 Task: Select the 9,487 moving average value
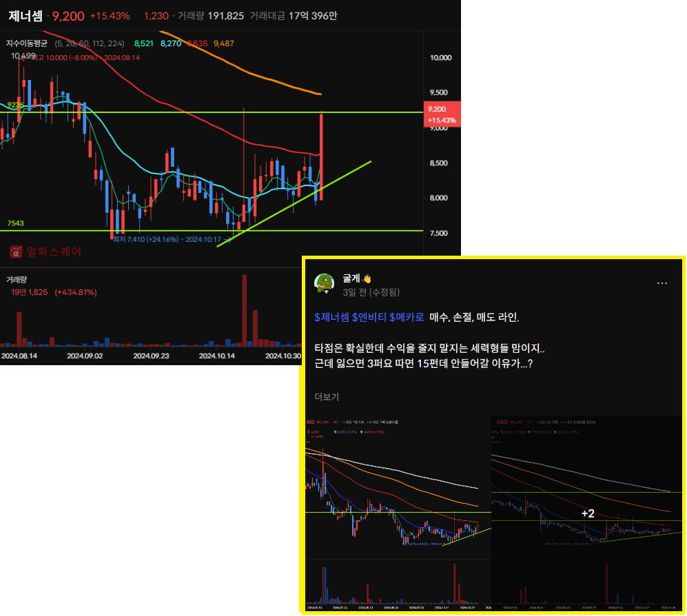pyautogui.click(x=223, y=43)
